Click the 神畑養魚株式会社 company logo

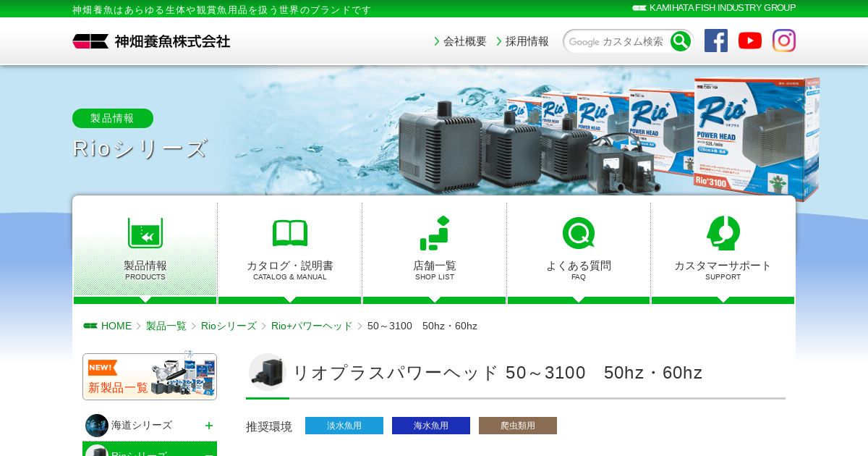tap(151, 41)
